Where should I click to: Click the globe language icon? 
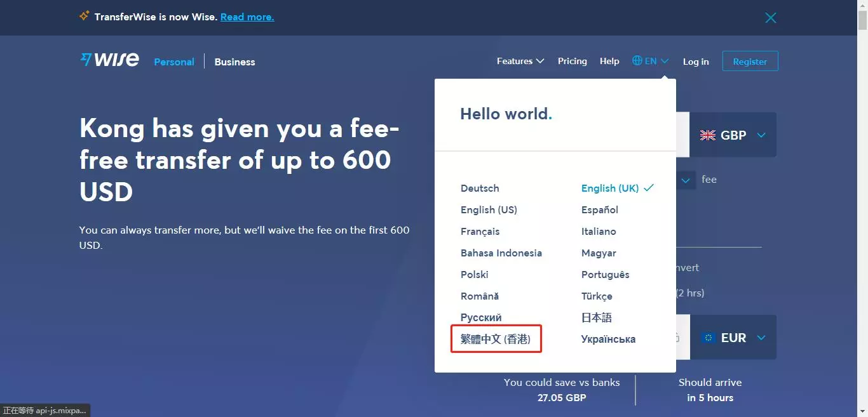pos(637,61)
